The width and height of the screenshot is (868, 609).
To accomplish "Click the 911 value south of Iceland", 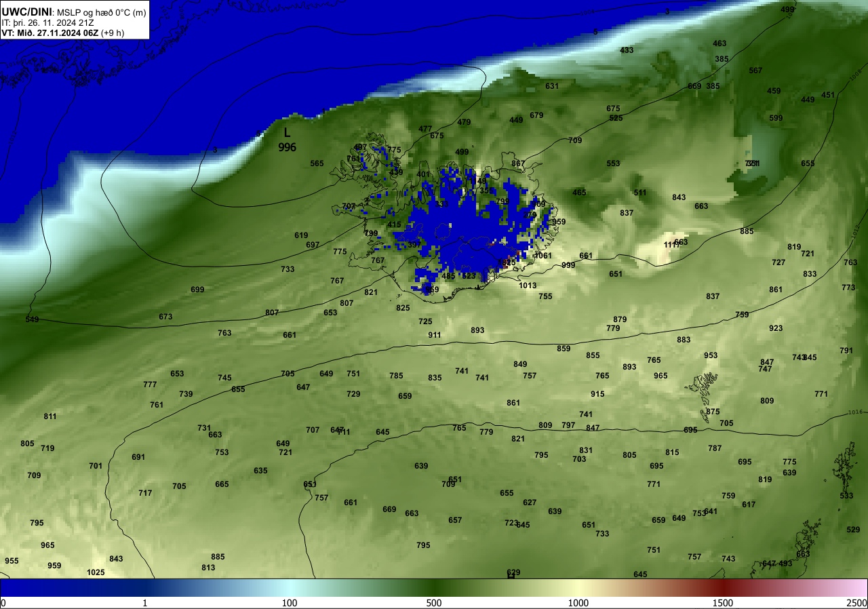I will click(435, 336).
